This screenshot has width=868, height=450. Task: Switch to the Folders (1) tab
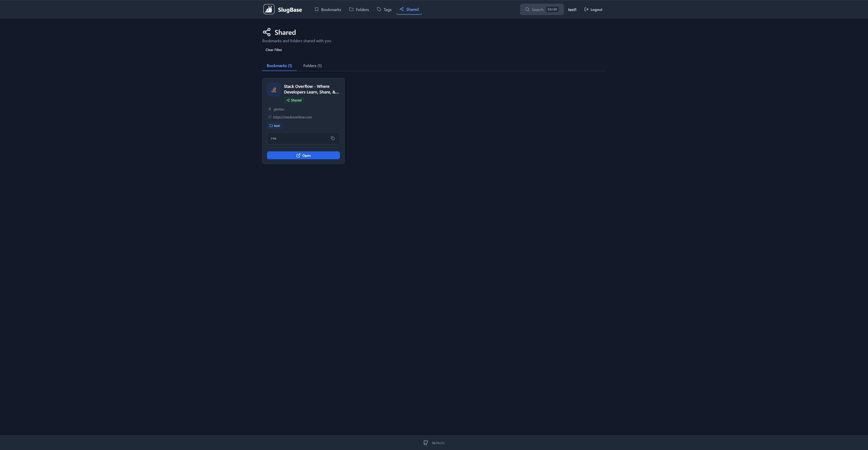tap(312, 66)
